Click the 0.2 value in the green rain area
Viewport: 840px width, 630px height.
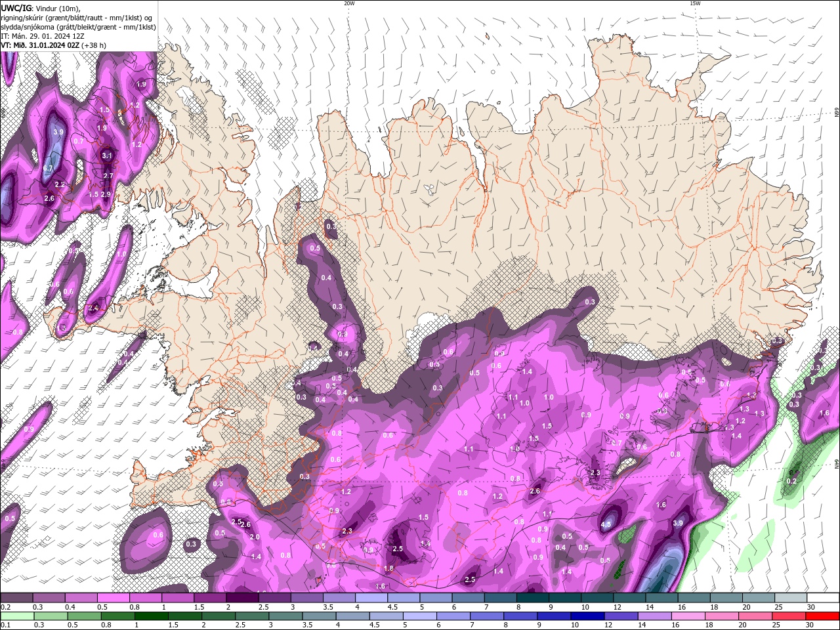tap(791, 481)
